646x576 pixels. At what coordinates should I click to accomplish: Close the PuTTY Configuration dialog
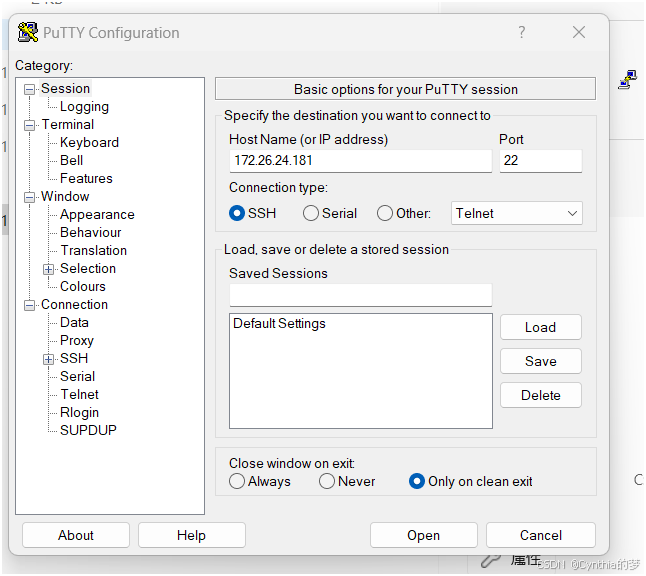coord(579,32)
